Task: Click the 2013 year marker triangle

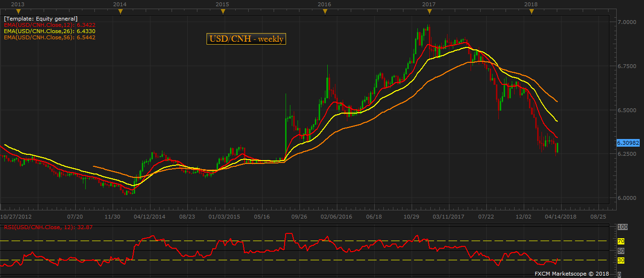Action: tap(18, 11)
